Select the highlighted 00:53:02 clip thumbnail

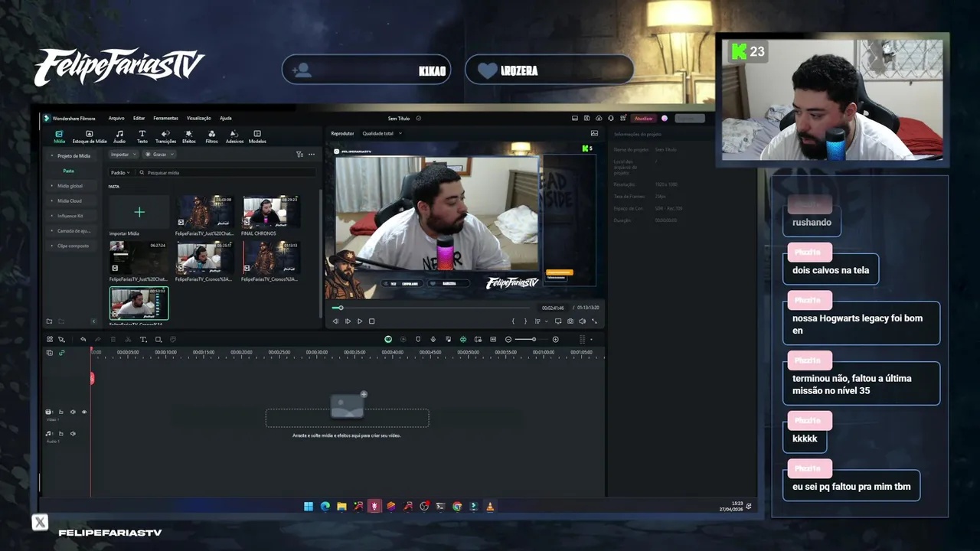(x=139, y=303)
